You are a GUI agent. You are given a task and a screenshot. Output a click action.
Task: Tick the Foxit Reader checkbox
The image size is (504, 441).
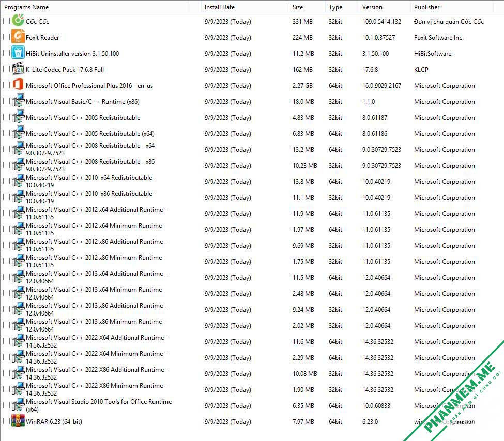pyautogui.click(x=6, y=37)
